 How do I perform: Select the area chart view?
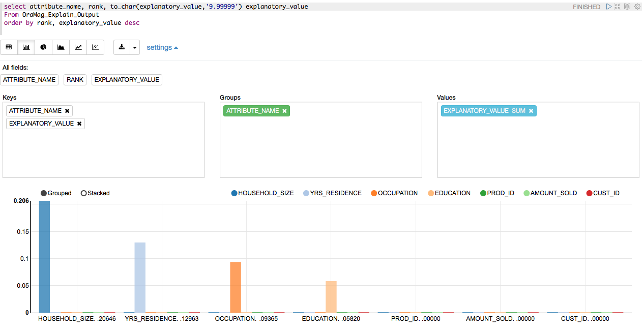(x=61, y=47)
